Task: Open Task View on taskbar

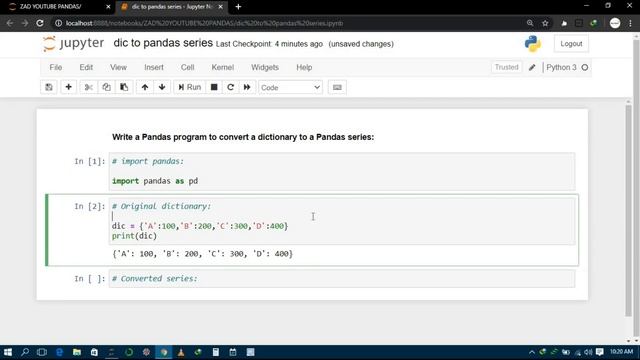Action: click(x=42, y=352)
